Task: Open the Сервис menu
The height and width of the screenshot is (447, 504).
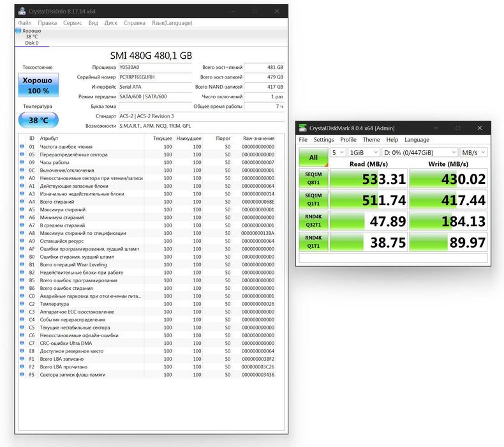Action: coord(72,23)
